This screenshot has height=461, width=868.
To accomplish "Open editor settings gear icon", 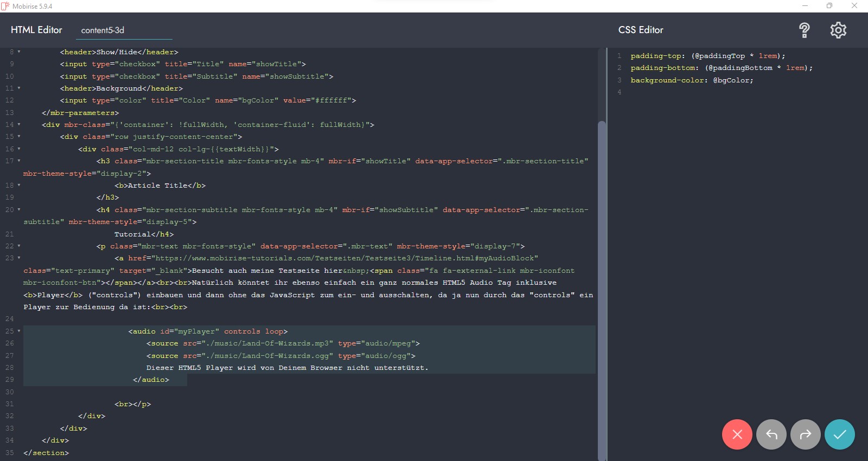I will 838,30.
